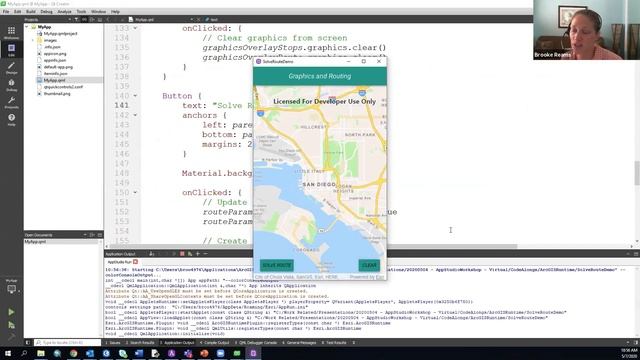Open Windows search on the taskbar
This screenshot has width=640, height=360.
[24, 353]
